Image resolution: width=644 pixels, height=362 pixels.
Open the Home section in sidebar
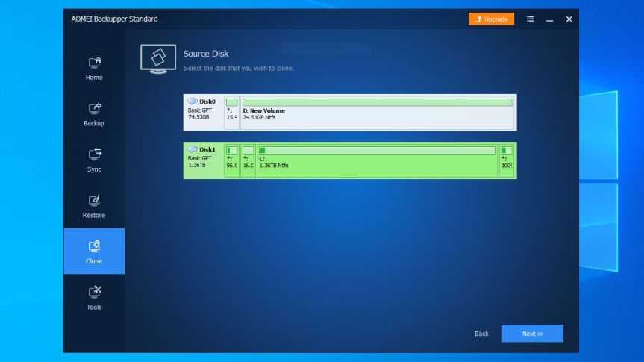[94, 68]
